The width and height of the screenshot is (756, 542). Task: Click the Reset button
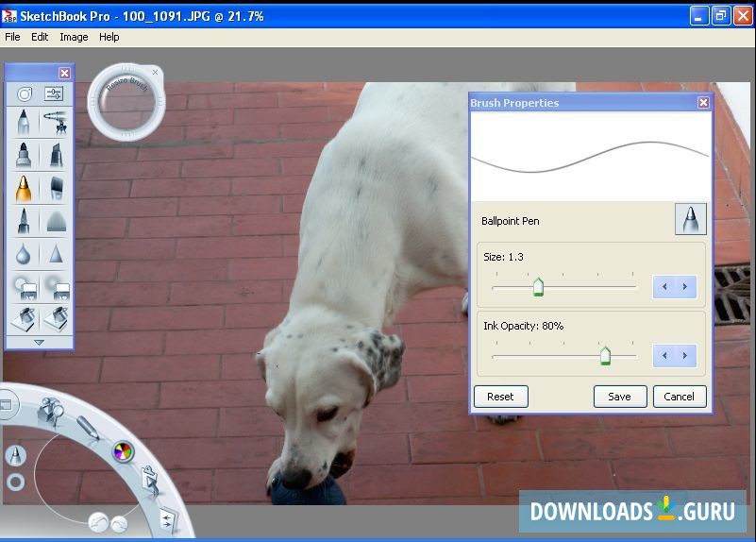[x=501, y=397]
